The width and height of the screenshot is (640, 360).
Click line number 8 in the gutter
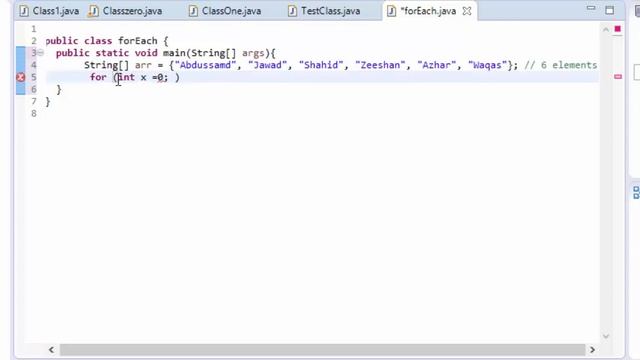pyautogui.click(x=33, y=113)
